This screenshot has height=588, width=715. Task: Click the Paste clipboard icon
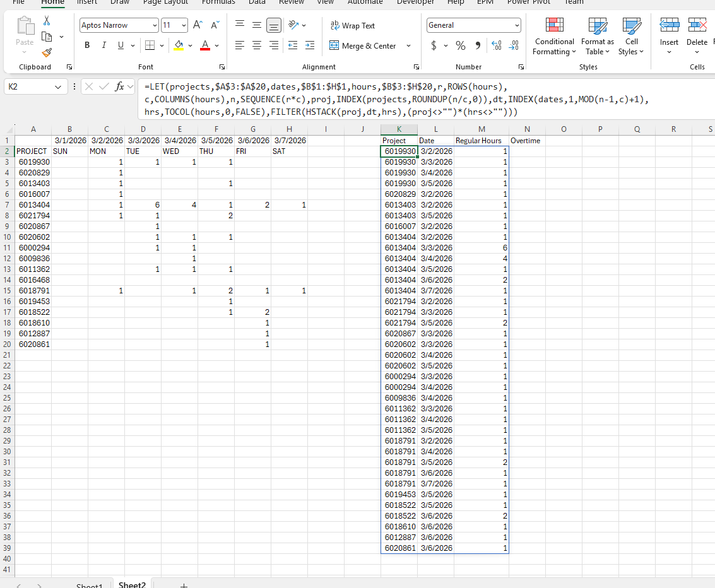pos(25,26)
